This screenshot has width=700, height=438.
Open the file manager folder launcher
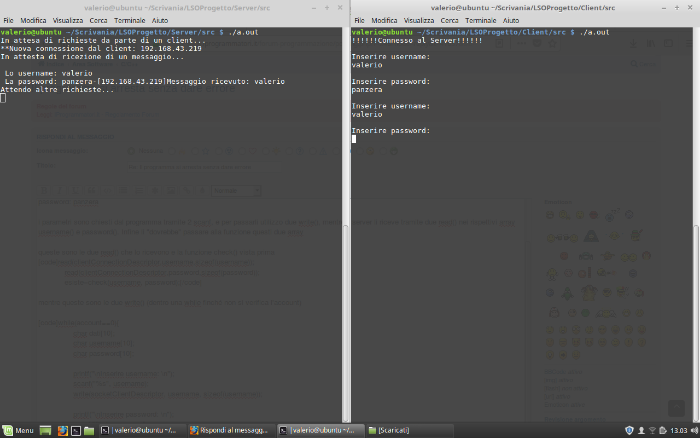[89, 430]
